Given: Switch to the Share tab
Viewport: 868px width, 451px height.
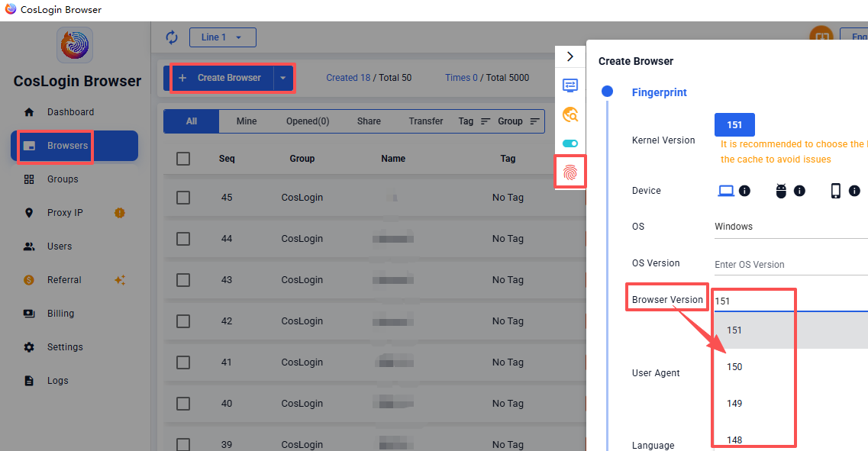Looking at the screenshot, I should (x=369, y=121).
